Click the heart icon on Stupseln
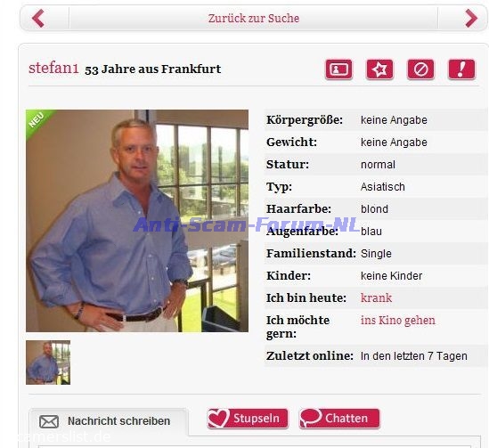Viewport: 489px width, 448px height. click(218, 419)
